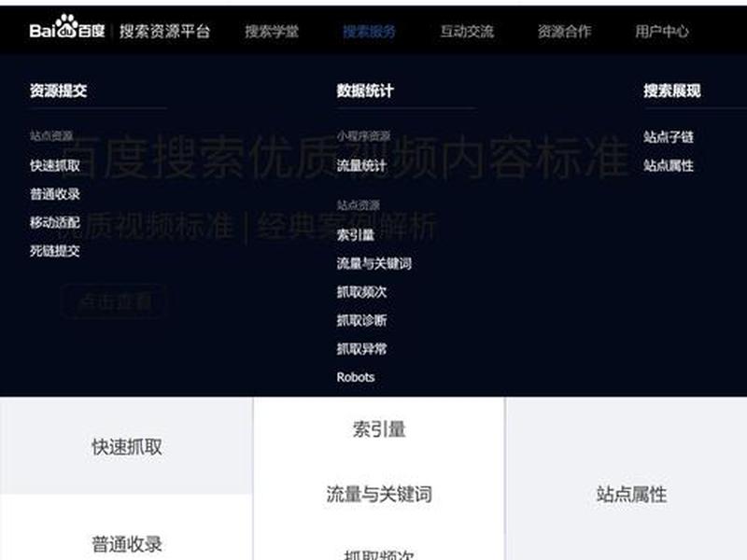747x560 pixels.
Task: Click Robots in the dropdown
Action: click(x=356, y=377)
